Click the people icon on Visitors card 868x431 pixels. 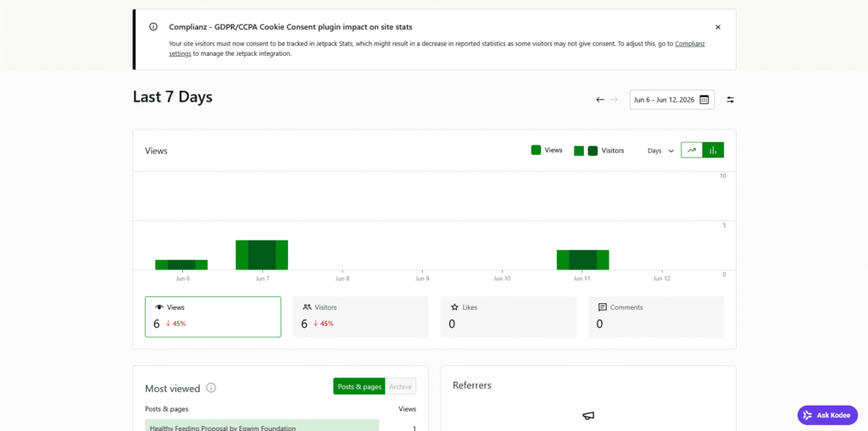pos(307,307)
